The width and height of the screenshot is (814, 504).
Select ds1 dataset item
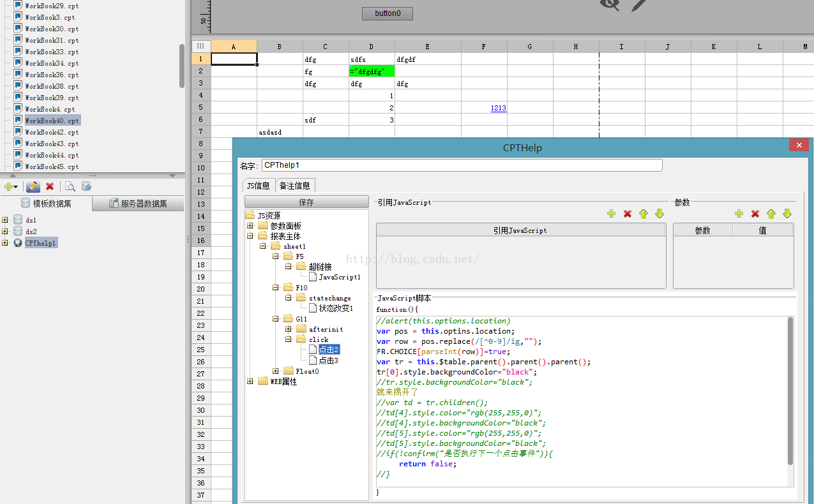(31, 220)
